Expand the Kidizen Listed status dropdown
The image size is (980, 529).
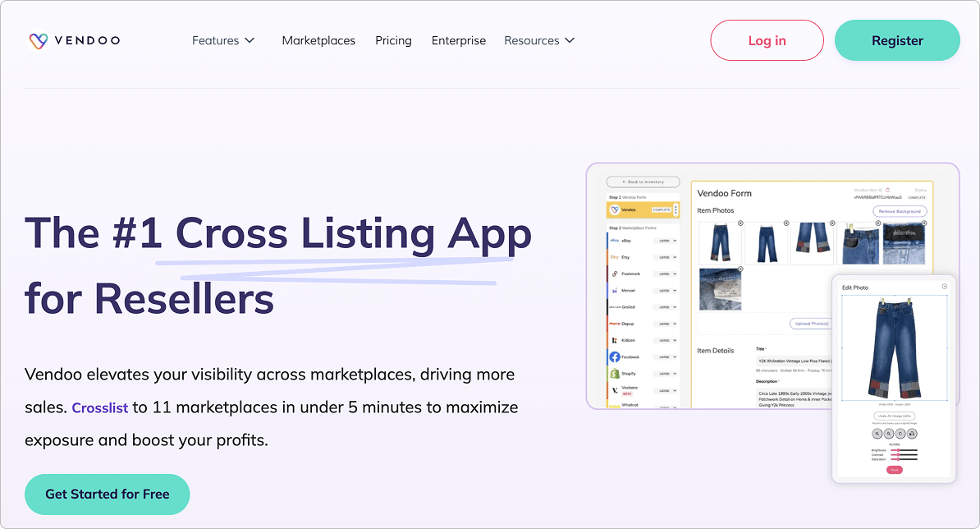click(x=666, y=340)
